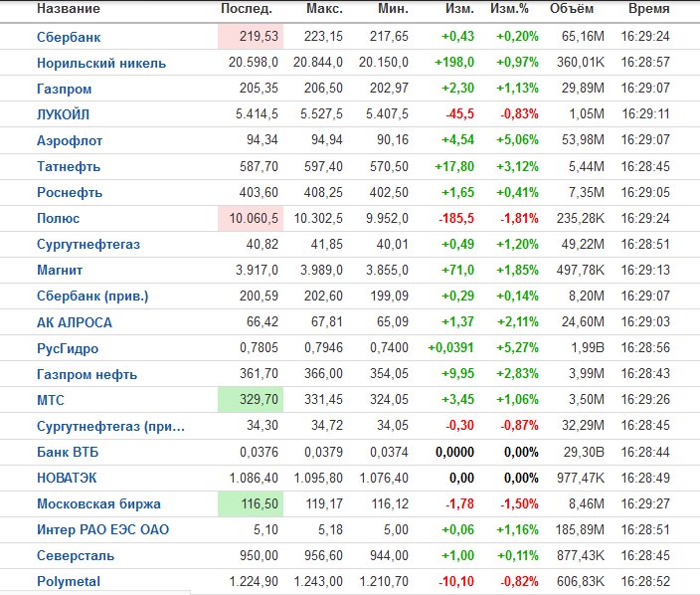The image size is (700, 595).
Task: Open the НОВАТЭК stock link
Action: click(x=67, y=478)
